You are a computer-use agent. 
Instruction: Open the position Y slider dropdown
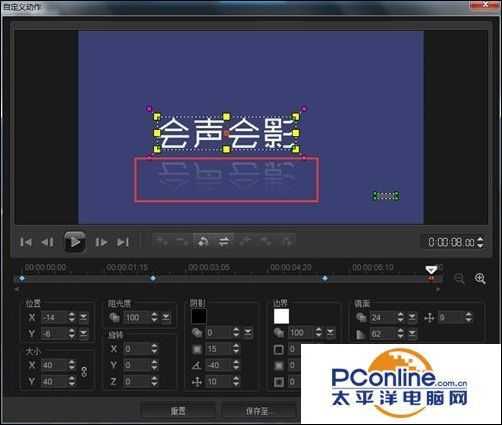[x=83, y=333]
